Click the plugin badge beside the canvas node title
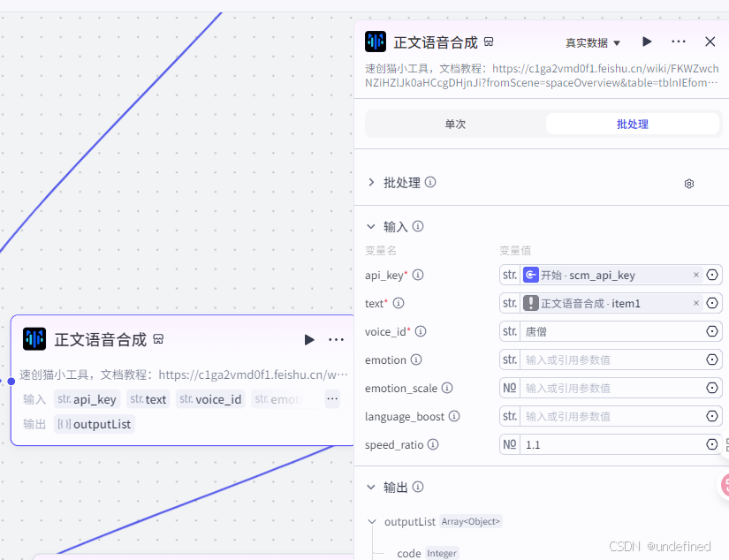The image size is (729, 560). tap(158, 339)
